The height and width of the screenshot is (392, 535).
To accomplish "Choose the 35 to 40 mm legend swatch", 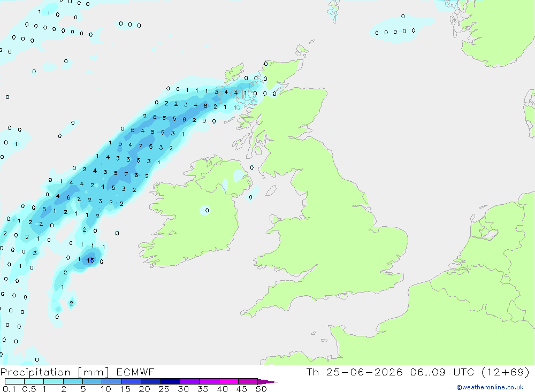I will click(x=209, y=381).
